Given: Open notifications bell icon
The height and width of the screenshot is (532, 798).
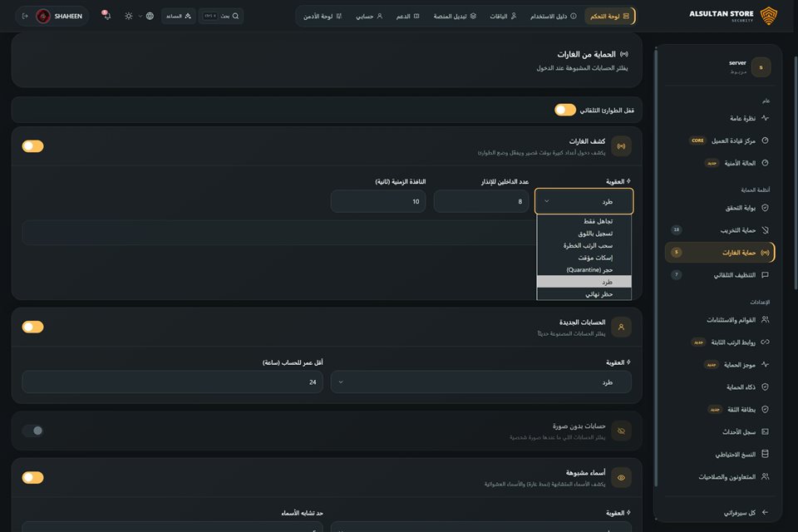Looking at the screenshot, I should coord(106,15).
